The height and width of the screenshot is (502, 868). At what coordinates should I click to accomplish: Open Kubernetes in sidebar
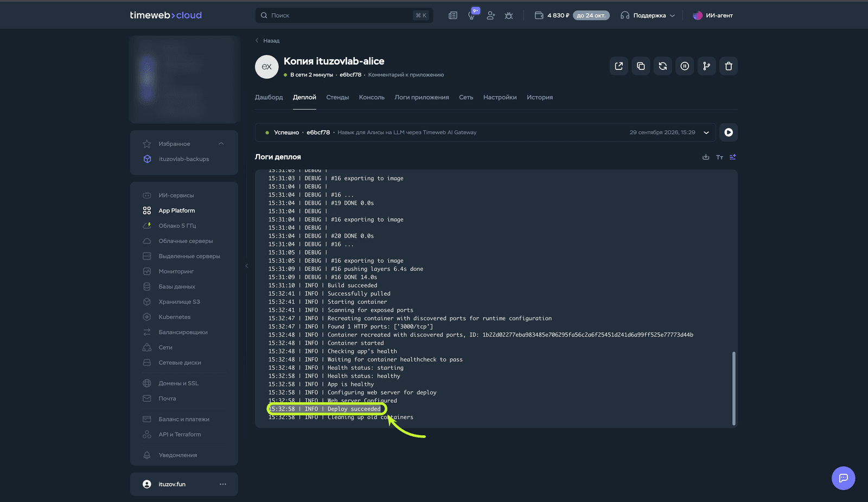[175, 317]
